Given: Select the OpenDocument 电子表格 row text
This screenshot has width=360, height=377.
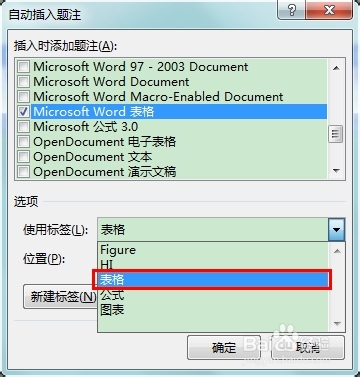Looking at the screenshot, I should click(x=105, y=142).
